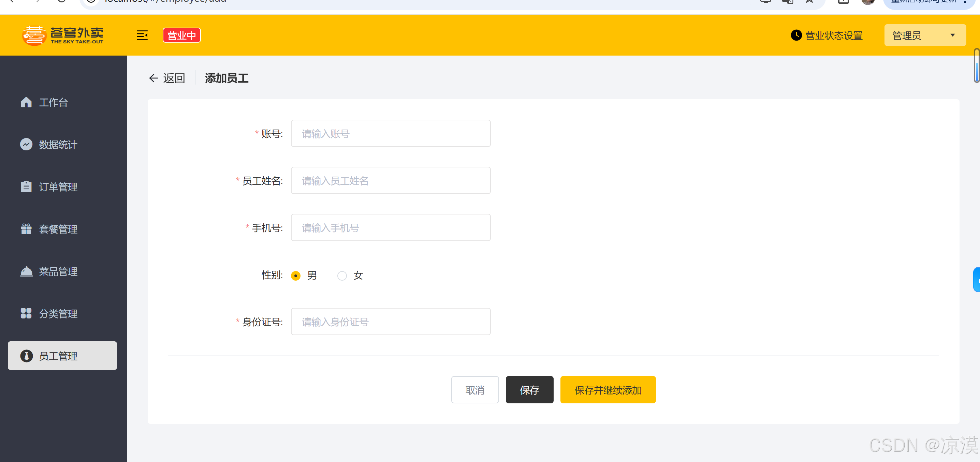
Task: Collapse sidebar with the hamburger icon
Action: click(142, 35)
